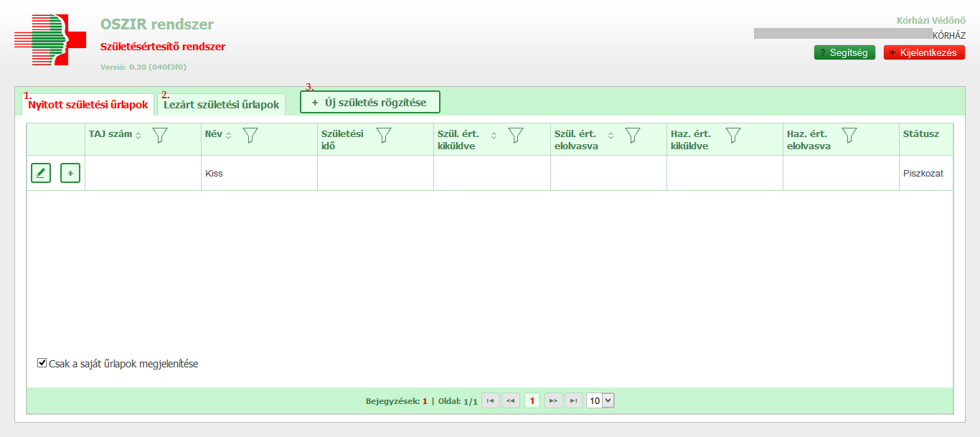The image size is (980, 437).
Task: Click the OSZIR logo image
Action: click(x=49, y=40)
